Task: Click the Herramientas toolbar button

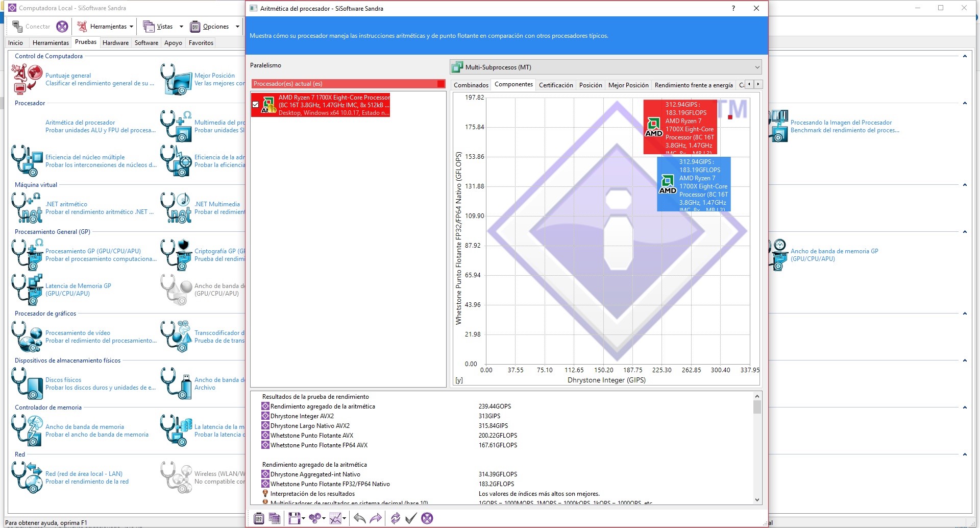Action: coord(102,27)
